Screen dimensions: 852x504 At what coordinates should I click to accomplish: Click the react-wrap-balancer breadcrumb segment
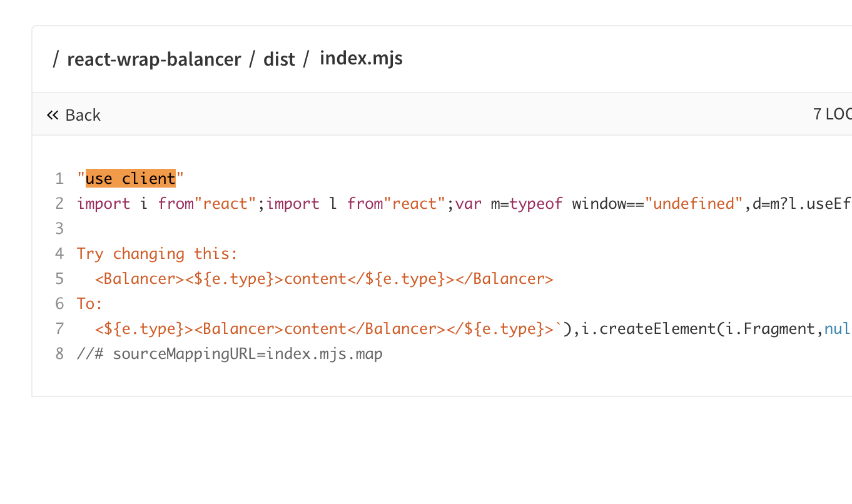[154, 59]
